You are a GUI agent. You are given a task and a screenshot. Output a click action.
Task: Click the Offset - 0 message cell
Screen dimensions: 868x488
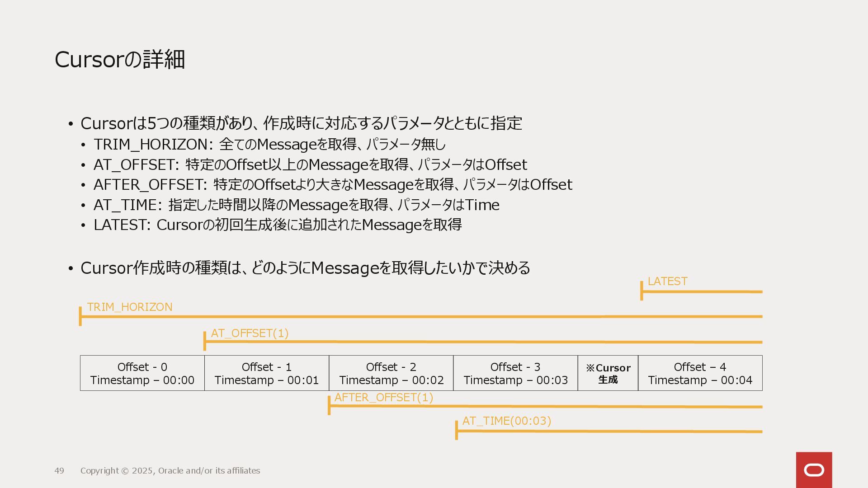[x=142, y=373]
